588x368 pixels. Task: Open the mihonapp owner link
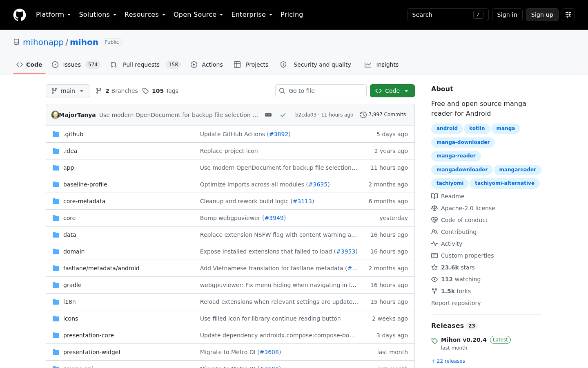(x=43, y=42)
